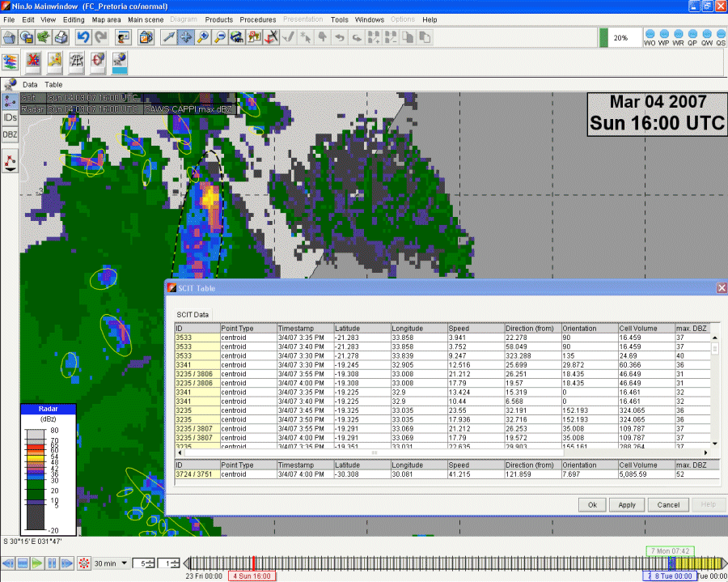Click the red-crossed layer icon

point(33,62)
